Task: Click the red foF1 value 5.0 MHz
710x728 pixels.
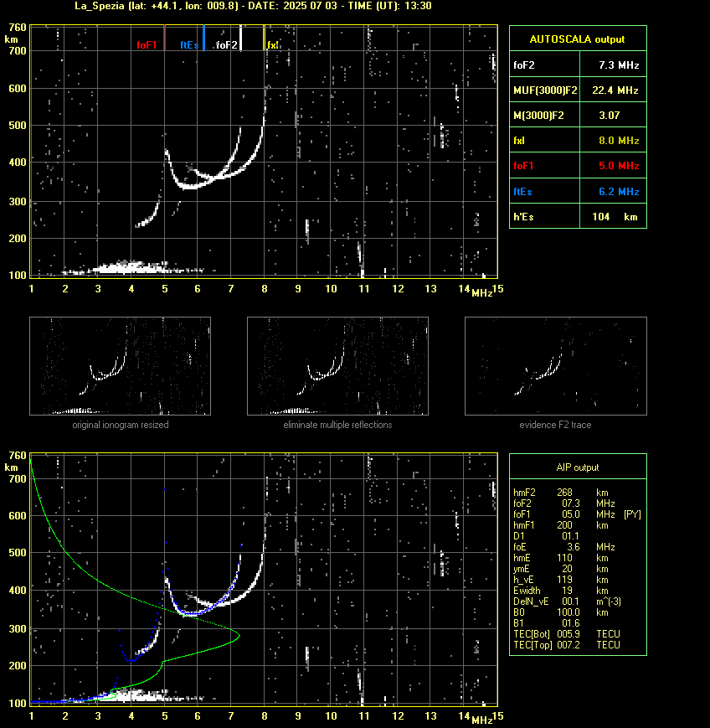Action: pos(619,166)
